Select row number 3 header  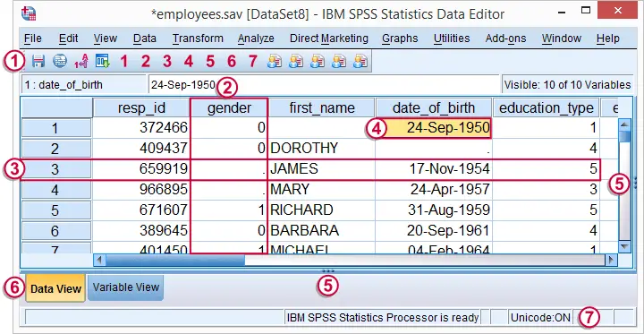[x=56, y=169]
